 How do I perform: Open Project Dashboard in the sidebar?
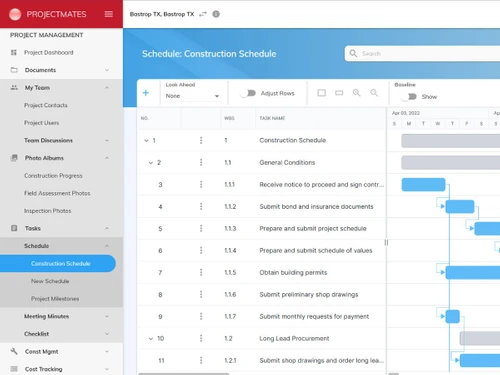click(49, 53)
